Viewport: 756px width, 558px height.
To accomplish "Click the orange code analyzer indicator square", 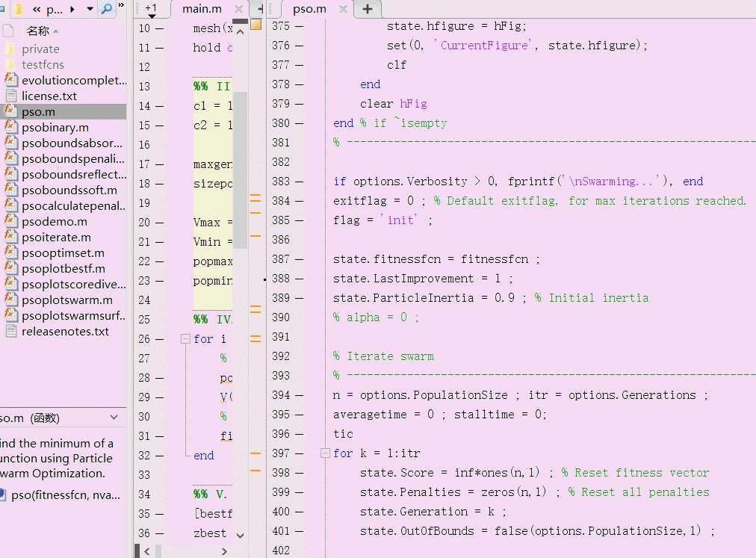I will [256, 25].
